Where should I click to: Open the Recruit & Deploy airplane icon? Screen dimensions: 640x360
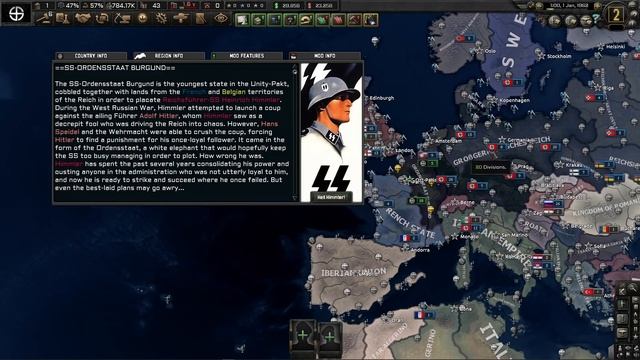click(181, 18)
